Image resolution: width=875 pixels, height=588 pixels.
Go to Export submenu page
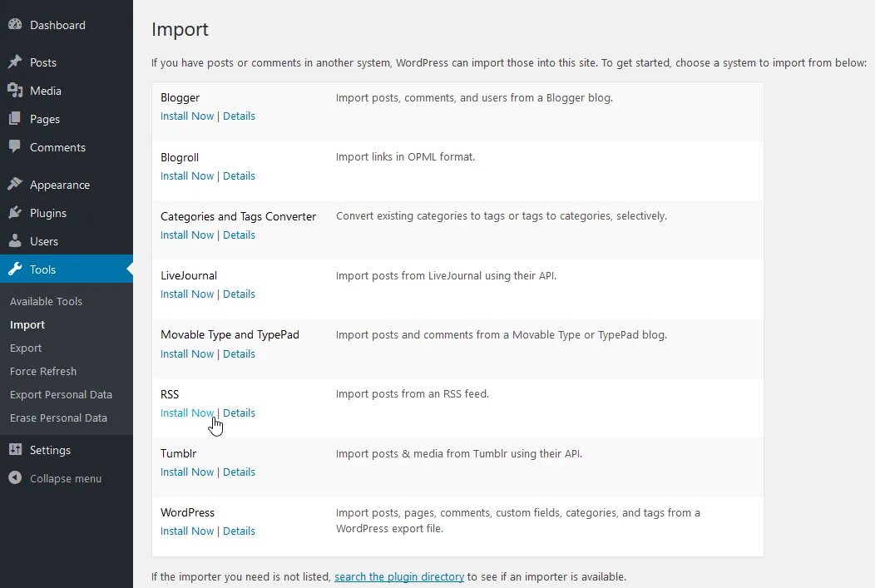click(26, 348)
